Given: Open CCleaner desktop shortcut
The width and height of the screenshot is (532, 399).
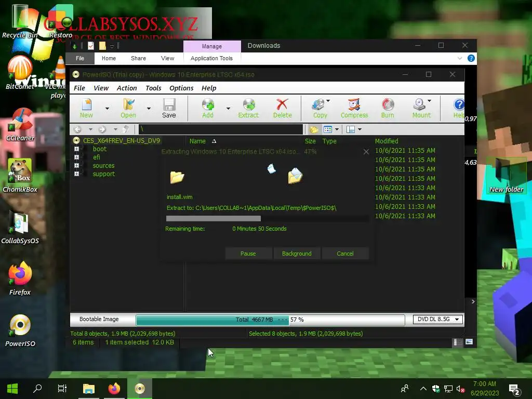Looking at the screenshot, I should [x=20, y=125].
